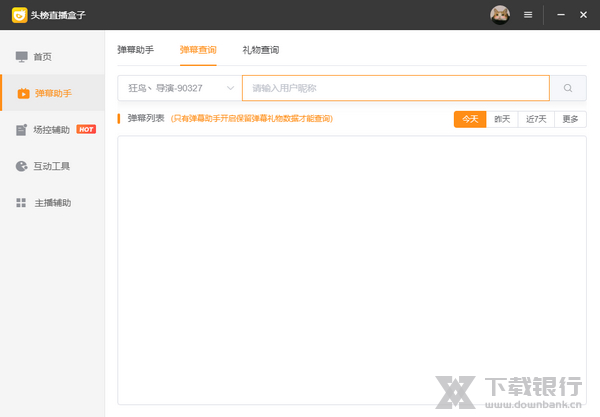Expand the 狂鸟丶导演-90327 streamer dropdown
This screenshot has width=600, height=417.
pyautogui.click(x=180, y=88)
